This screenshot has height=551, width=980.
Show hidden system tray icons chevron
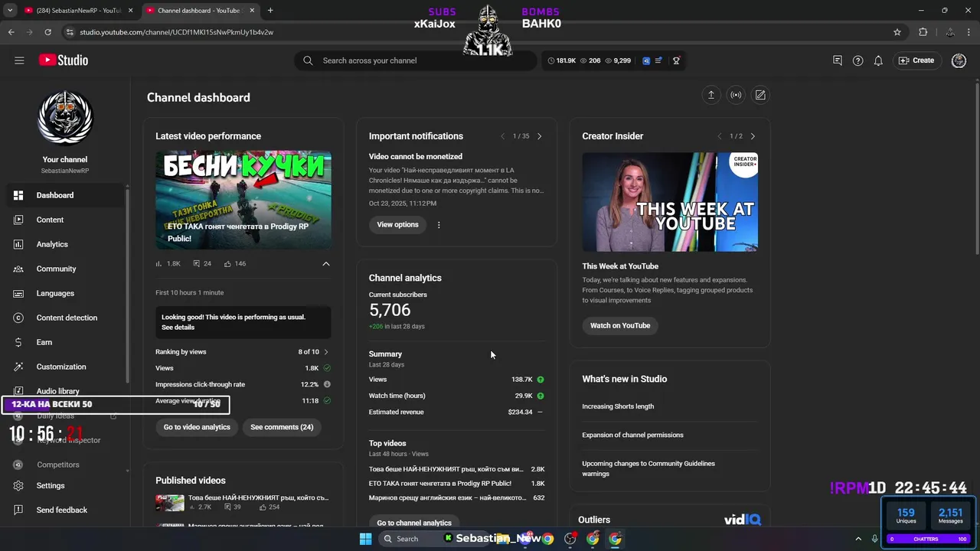pos(858,539)
